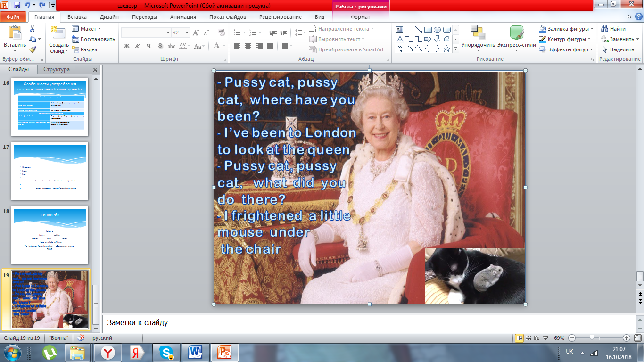Open the Выделить select dropdown
The width and height of the screenshot is (644, 362).
pos(619,49)
